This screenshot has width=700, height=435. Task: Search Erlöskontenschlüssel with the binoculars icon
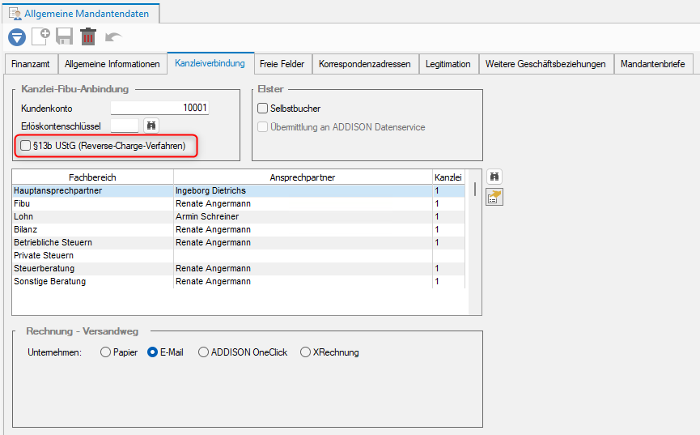pos(151,125)
